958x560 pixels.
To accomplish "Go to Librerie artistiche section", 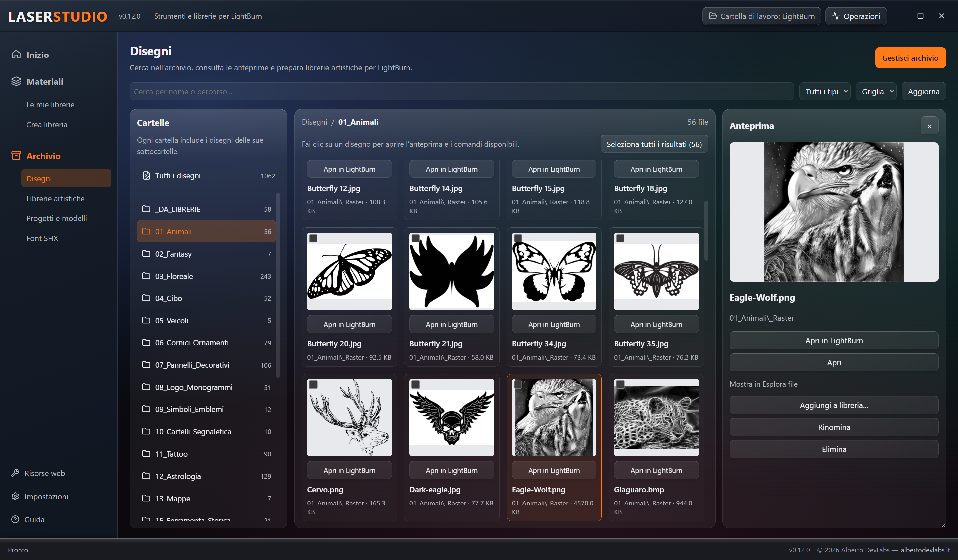I will [56, 198].
